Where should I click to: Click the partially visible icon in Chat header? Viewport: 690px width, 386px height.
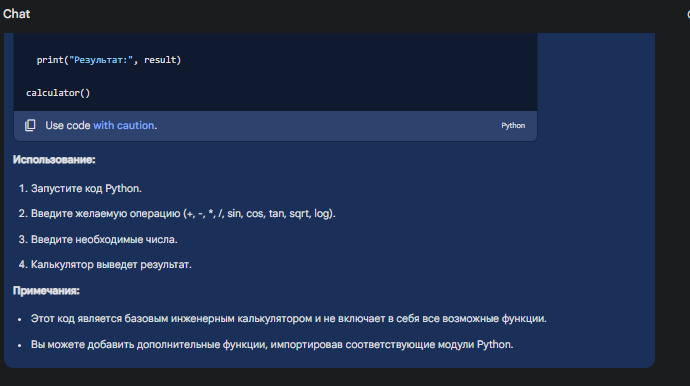point(688,14)
